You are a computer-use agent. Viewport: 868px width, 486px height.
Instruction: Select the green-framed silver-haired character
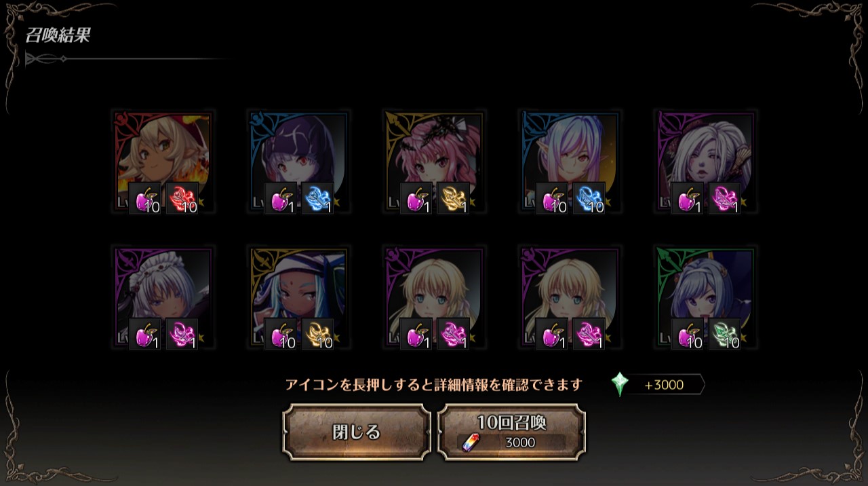pyautogui.click(x=705, y=297)
